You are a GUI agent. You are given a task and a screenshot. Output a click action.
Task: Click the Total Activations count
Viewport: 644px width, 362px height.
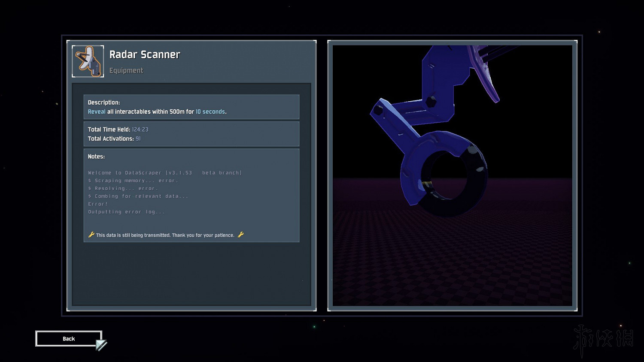[x=138, y=139]
